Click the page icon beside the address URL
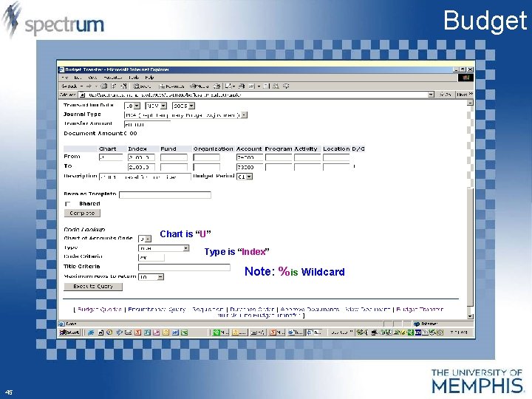Viewport: 532px width, 399px height. [82, 95]
